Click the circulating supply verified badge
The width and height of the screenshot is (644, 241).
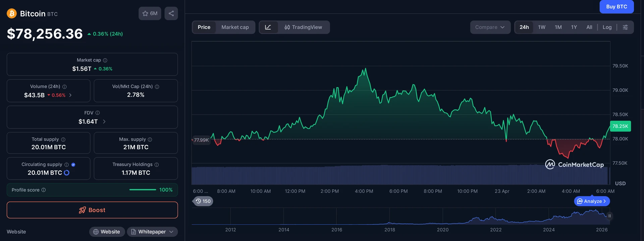[73, 164]
